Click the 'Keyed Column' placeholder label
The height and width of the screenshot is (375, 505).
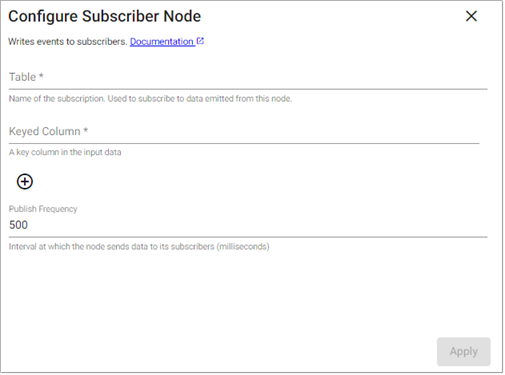[45, 131]
